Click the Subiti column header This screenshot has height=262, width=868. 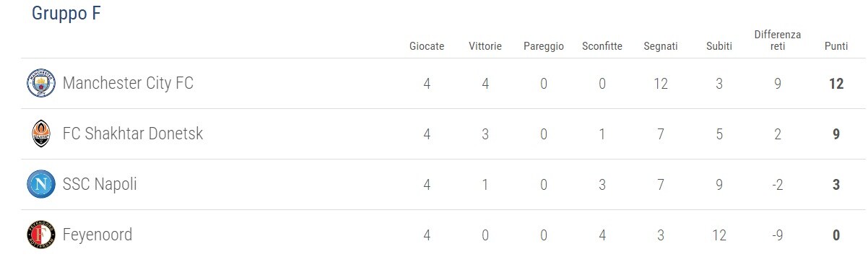[x=719, y=46]
